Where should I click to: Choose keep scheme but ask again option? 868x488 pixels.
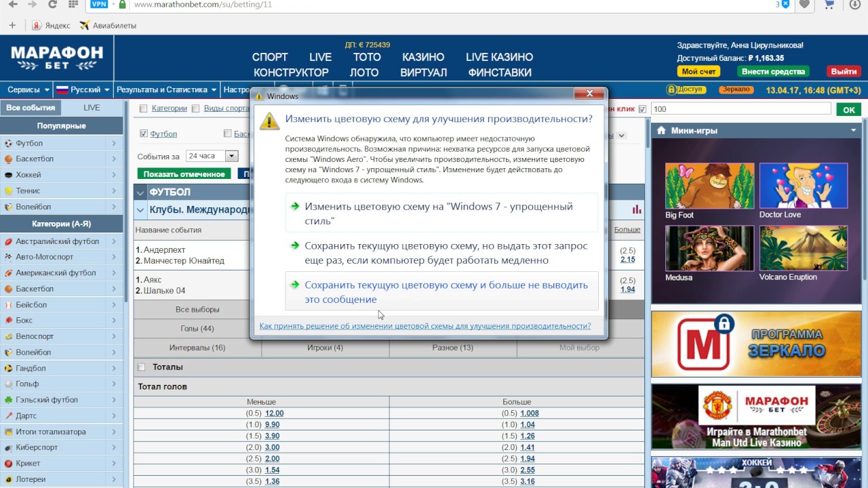442,253
